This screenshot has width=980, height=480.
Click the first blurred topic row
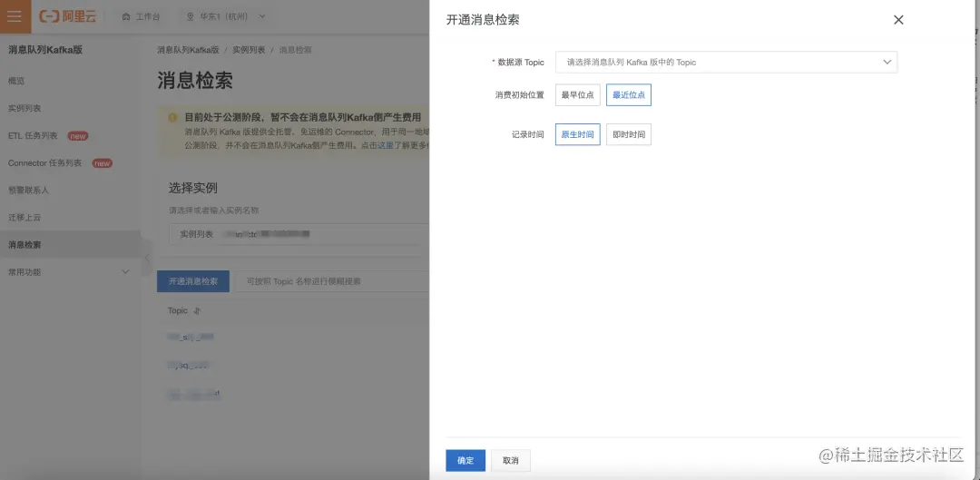tap(191, 337)
